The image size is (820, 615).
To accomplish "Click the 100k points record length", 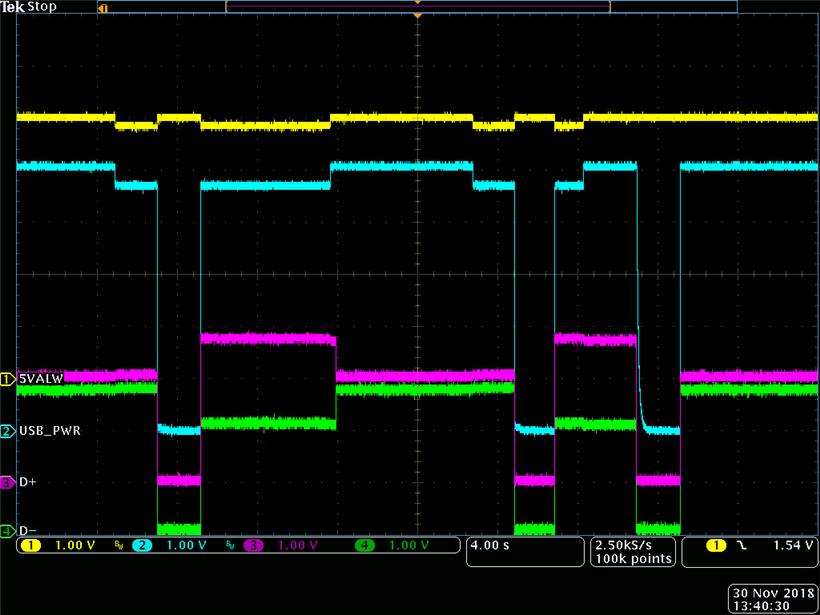I will coord(633,559).
